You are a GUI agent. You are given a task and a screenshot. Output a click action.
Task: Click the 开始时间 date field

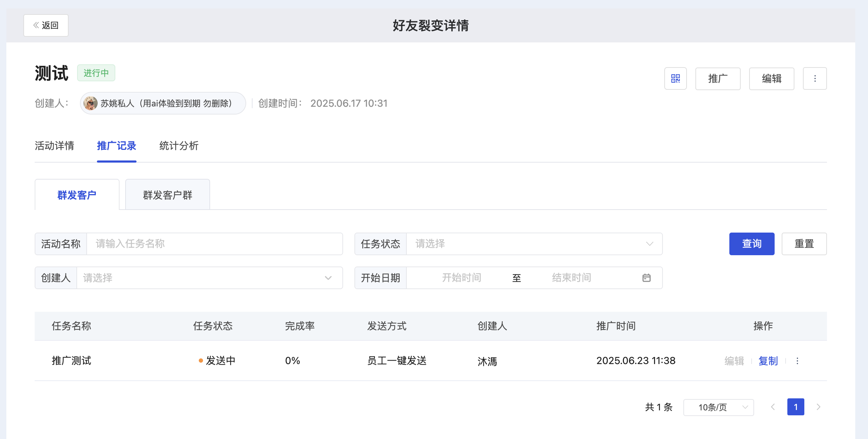(x=461, y=278)
